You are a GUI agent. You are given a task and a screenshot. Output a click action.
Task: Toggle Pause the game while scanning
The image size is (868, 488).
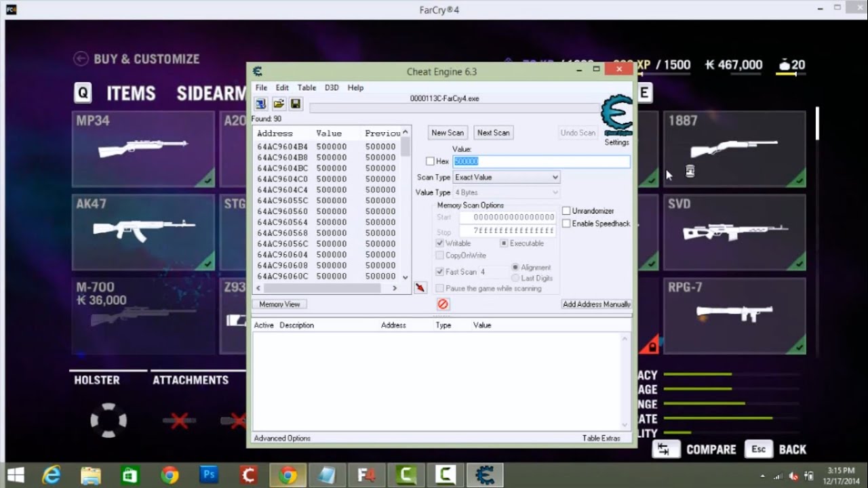[439, 288]
